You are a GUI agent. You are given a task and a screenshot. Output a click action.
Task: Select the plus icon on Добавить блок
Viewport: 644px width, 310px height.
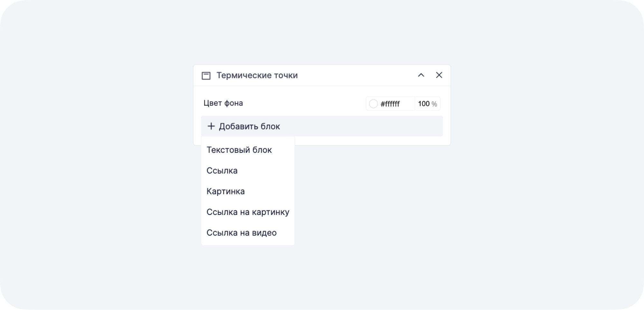point(211,126)
